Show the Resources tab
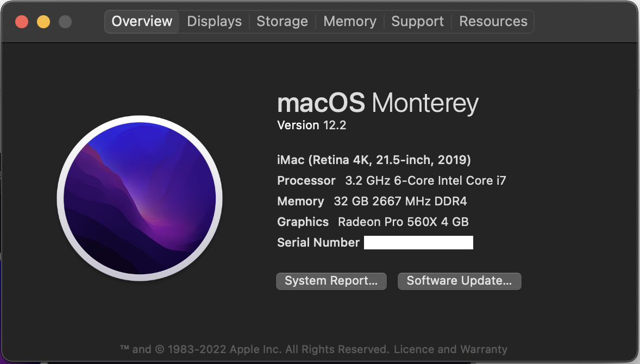640x364 pixels. click(x=493, y=22)
